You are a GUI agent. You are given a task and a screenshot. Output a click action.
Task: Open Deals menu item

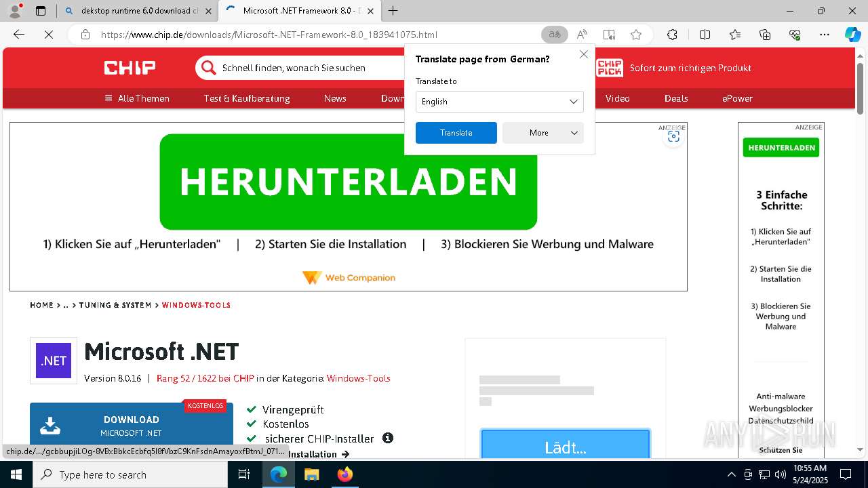coord(676,98)
